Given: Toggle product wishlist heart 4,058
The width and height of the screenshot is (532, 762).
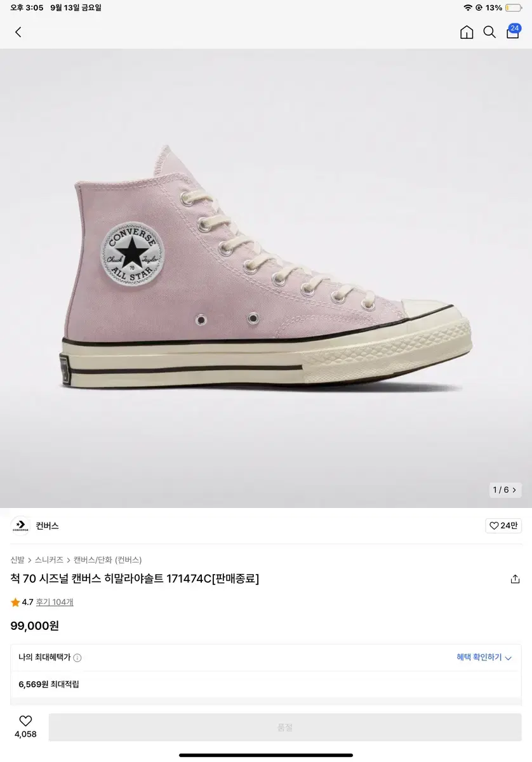Looking at the screenshot, I should [x=25, y=726].
